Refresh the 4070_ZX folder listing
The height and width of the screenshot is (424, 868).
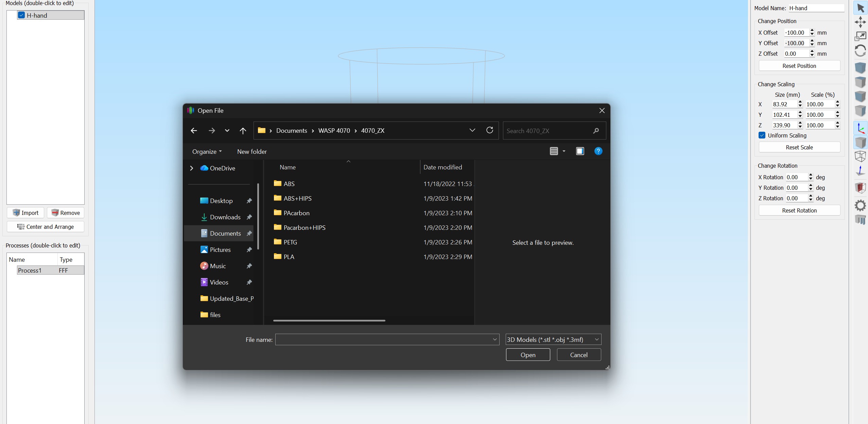[x=490, y=130]
